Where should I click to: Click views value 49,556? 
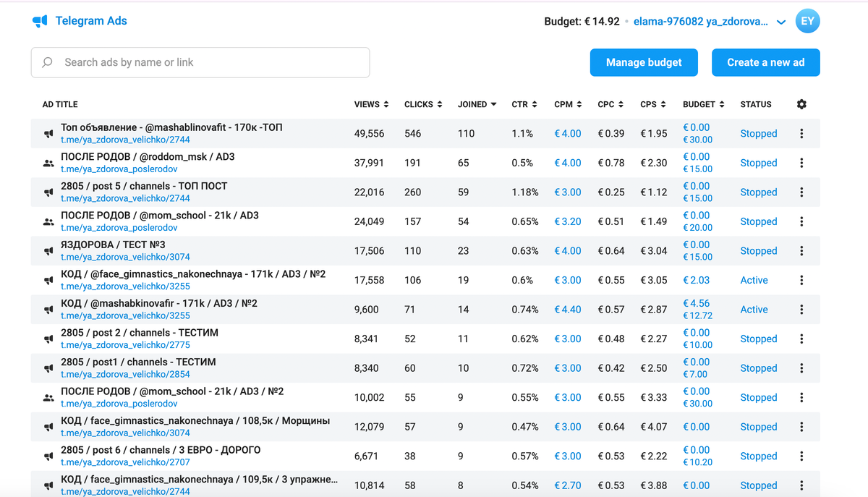pyautogui.click(x=369, y=134)
